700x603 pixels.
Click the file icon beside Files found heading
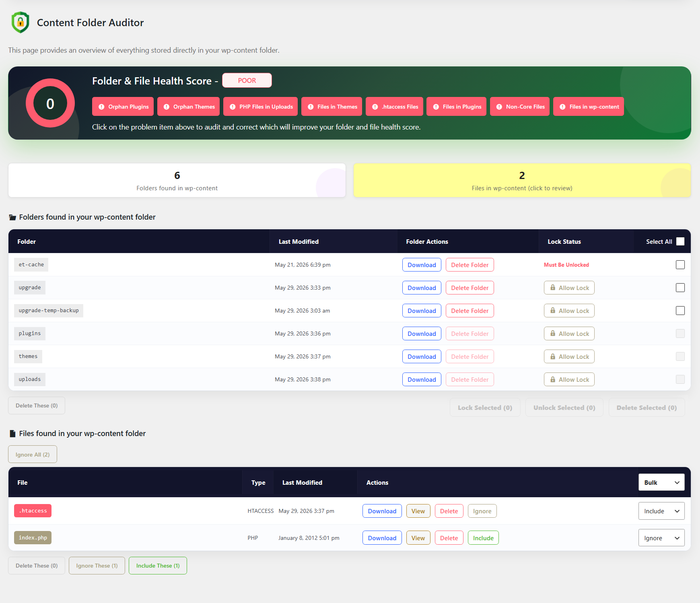[x=12, y=434]
